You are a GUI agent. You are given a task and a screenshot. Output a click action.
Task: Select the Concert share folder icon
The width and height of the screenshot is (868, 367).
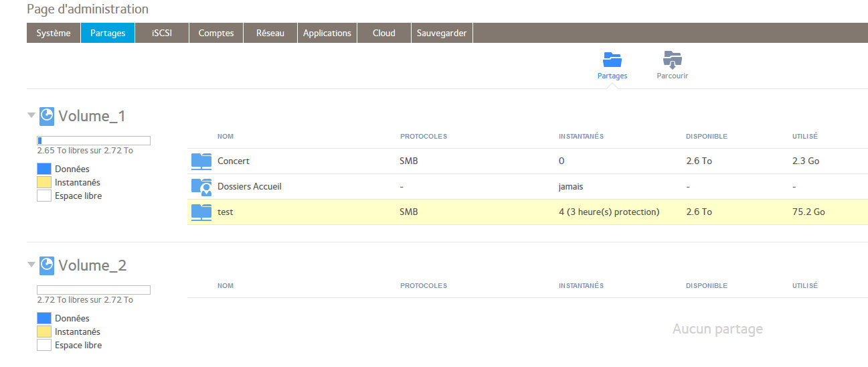click(x=201, y=161)
